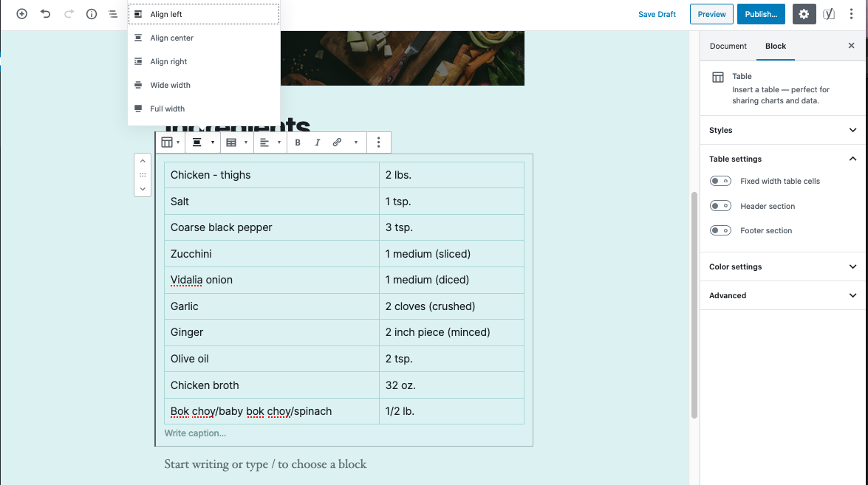Viewport: 868px width, 485px height.
Task: Click the 32 oz. cell
Action: click(x=451, y=385)
